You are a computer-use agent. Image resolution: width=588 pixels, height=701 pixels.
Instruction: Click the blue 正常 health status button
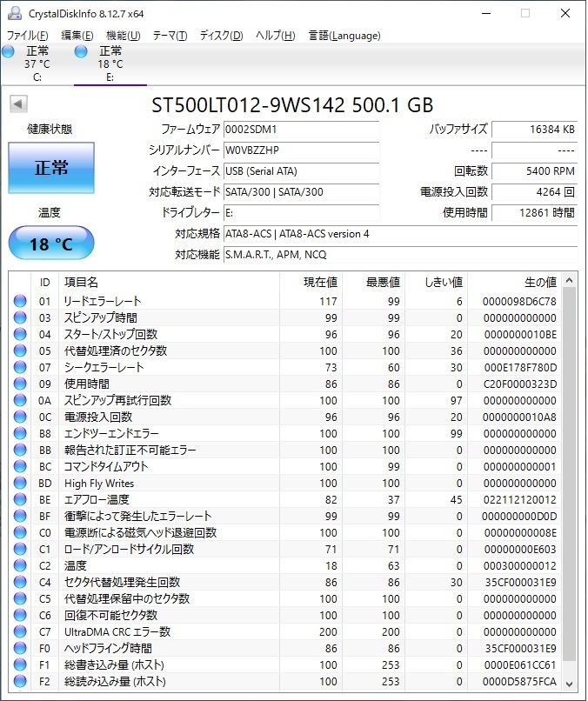[51, 168]
